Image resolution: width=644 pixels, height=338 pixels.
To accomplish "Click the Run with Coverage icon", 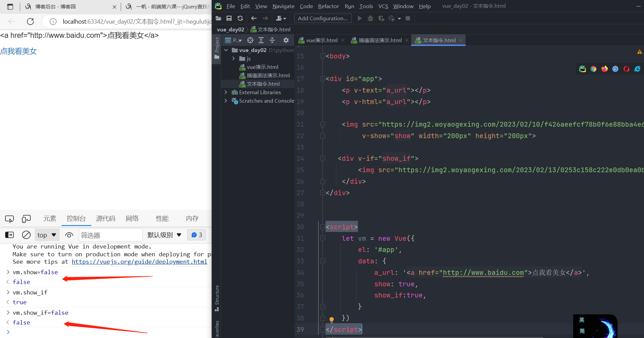I will (x=381, y=18).
